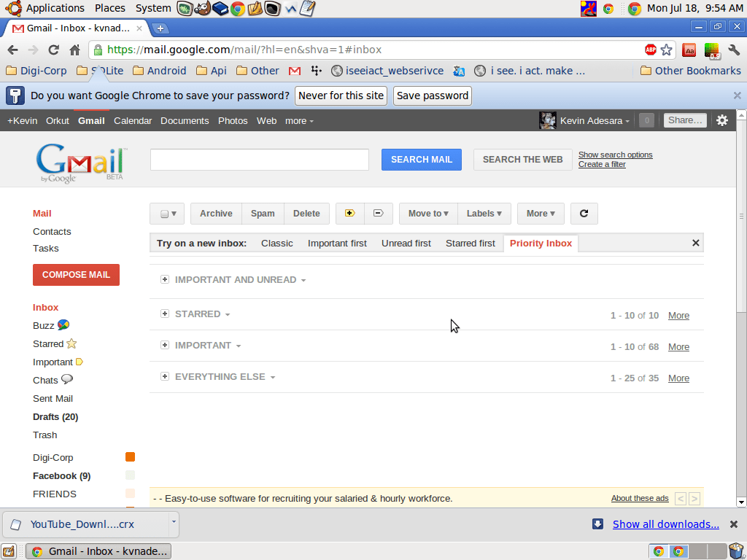Click the Compose Mail button
The width and height of the screenshot is (747, 560).
(76, 275)
